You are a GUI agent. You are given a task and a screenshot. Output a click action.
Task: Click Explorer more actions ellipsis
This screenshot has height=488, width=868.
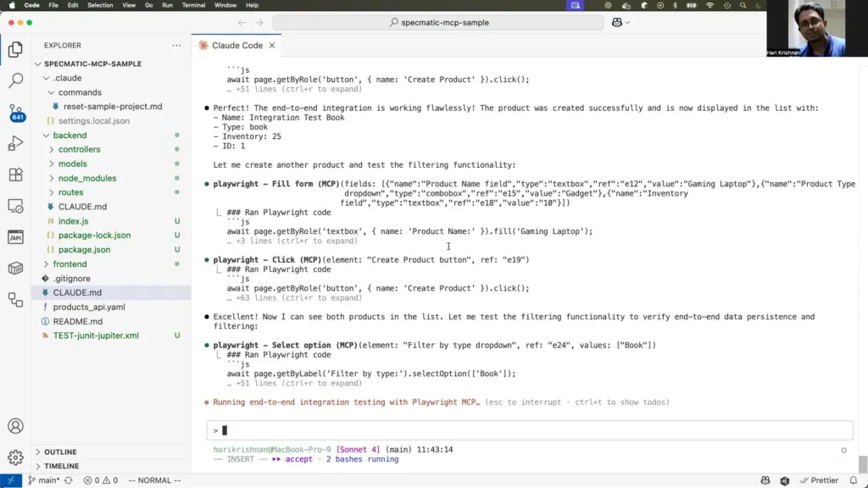(x=176, y=45)
